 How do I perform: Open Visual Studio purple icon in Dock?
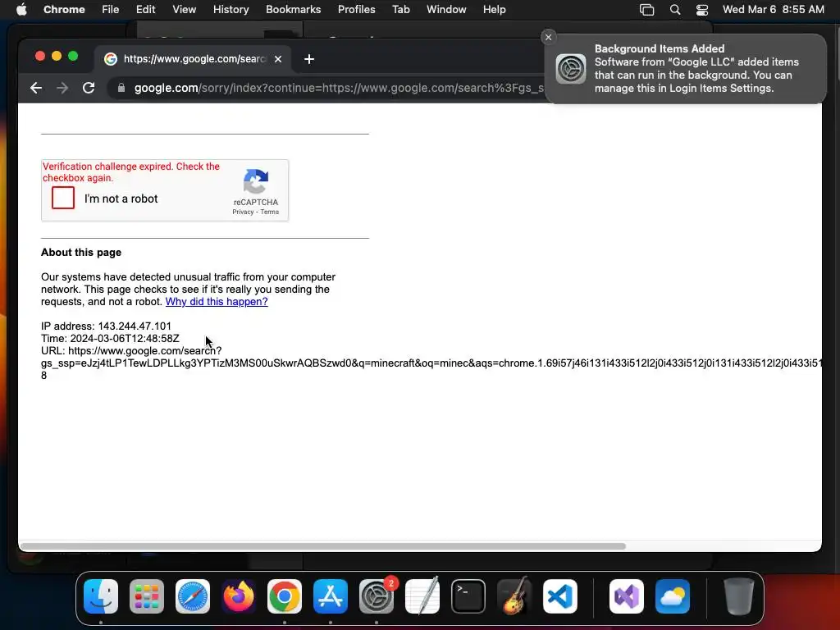pyautogui.click(x=627, y=596)
